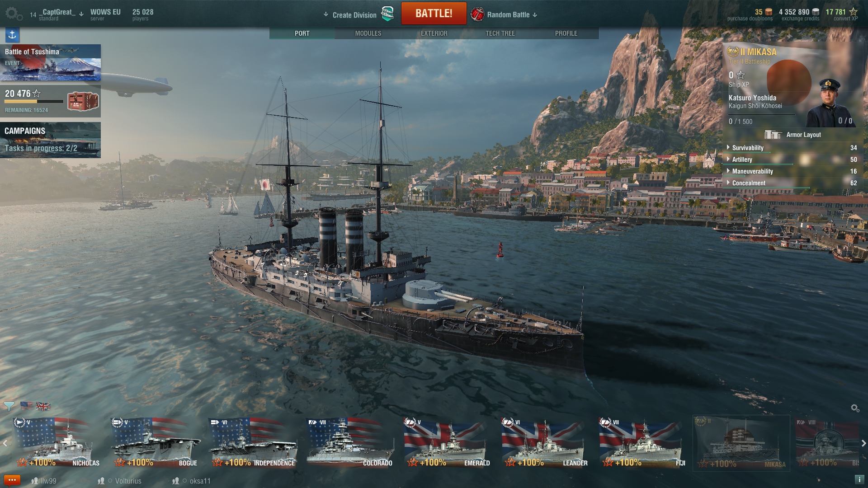Screen dimensions: 868x488
Task: Click the anchor port icon
Action: 12,35
